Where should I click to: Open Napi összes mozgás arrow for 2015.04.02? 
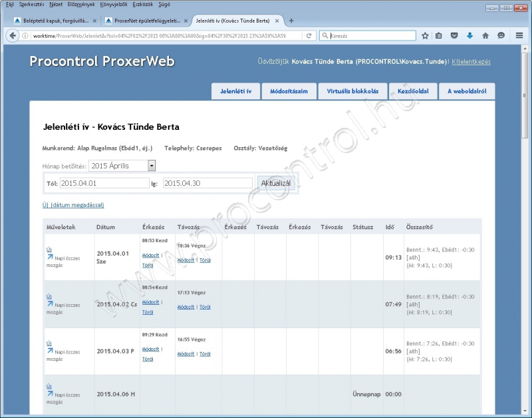50,304
